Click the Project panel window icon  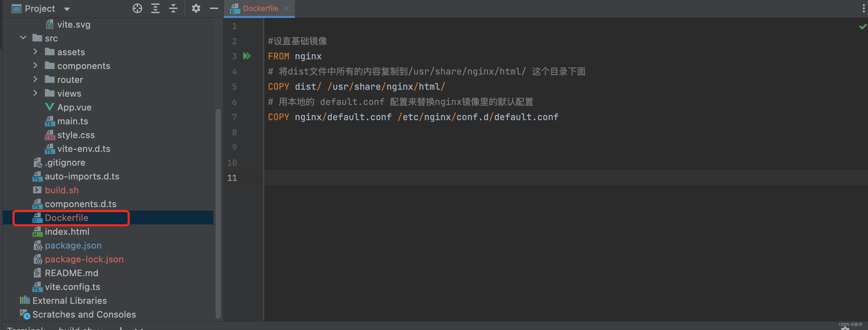[x=17, y=9]
